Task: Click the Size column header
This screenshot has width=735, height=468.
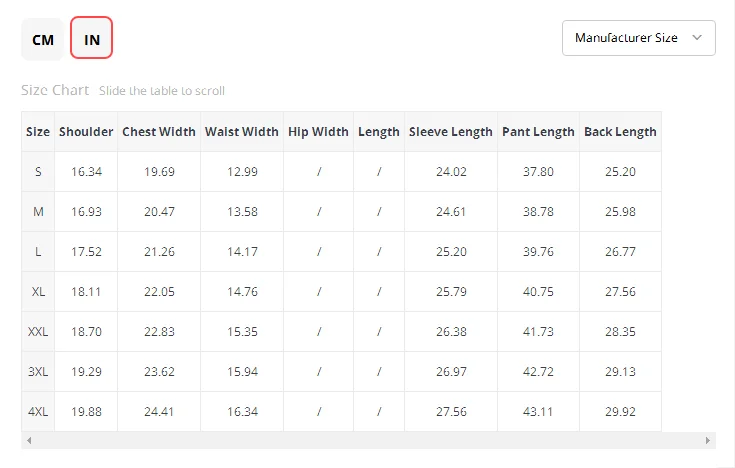Action: click(x=38, y=131)
